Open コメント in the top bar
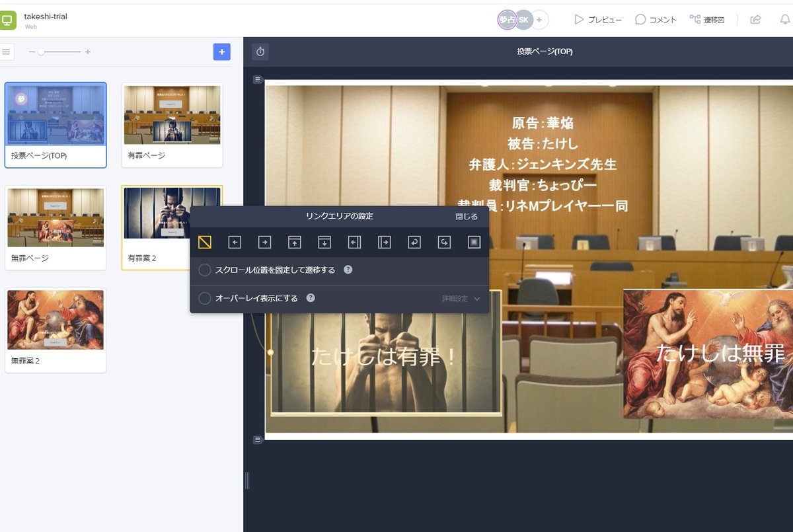 pyautogui.click(x=656, y=20)
